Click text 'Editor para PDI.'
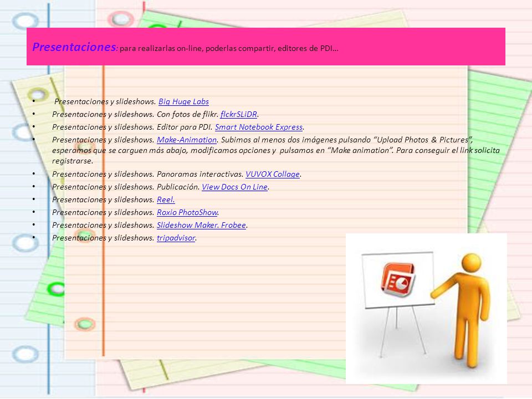The image size is (532, 399). coord(185,127)
